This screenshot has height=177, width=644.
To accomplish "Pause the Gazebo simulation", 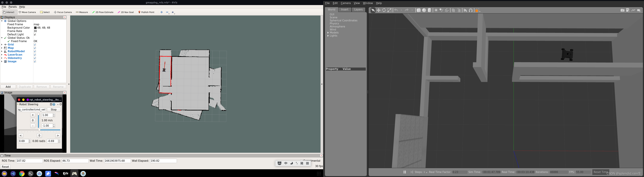I will coord(404,172).
